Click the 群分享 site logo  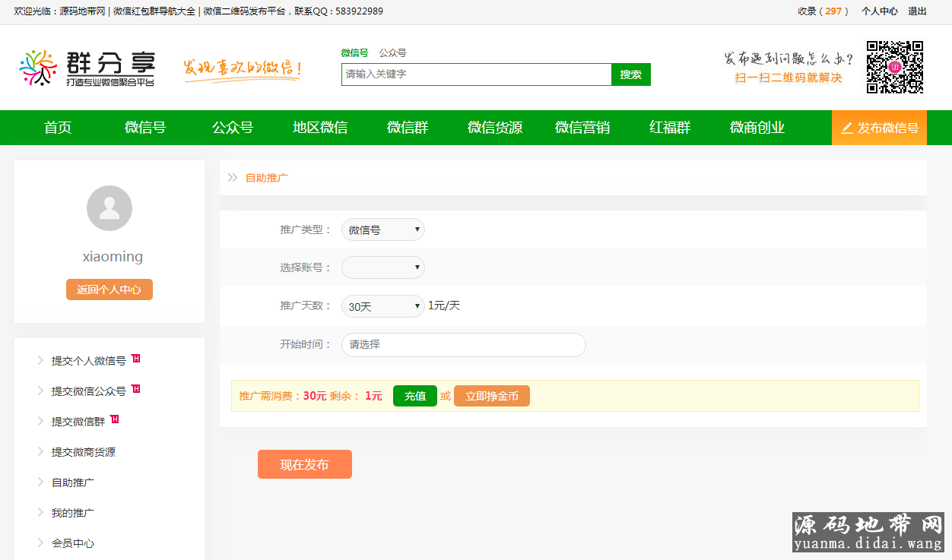(87, 68)
